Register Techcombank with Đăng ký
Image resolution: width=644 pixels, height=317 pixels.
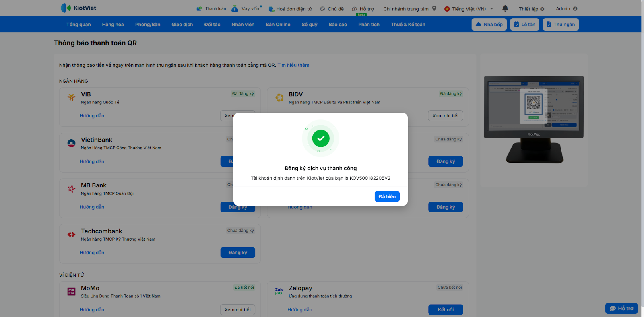point(238,253)
